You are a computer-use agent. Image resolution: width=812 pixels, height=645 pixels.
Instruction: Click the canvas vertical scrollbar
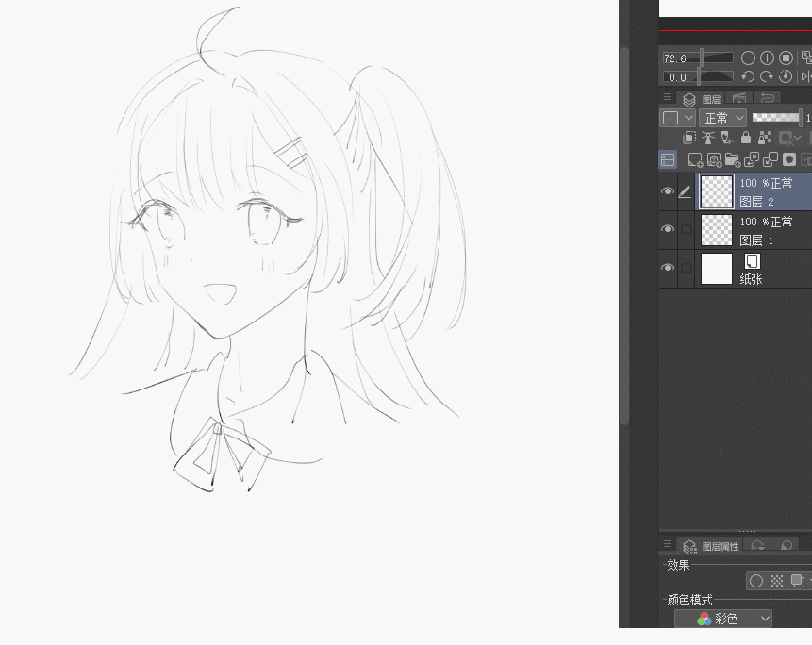(624, 236)
